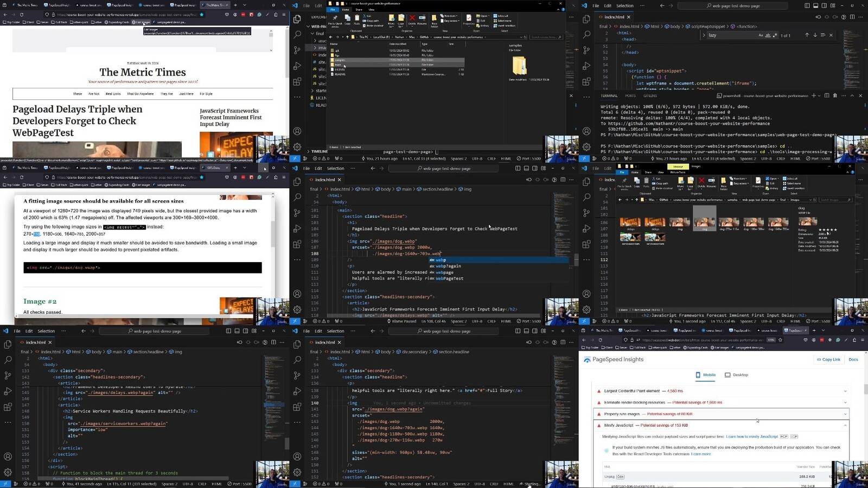Screen dimensions: 868x488
Task: Open Explorer in the serviceworkers-code VS Code window
Action: pos(8,344)
